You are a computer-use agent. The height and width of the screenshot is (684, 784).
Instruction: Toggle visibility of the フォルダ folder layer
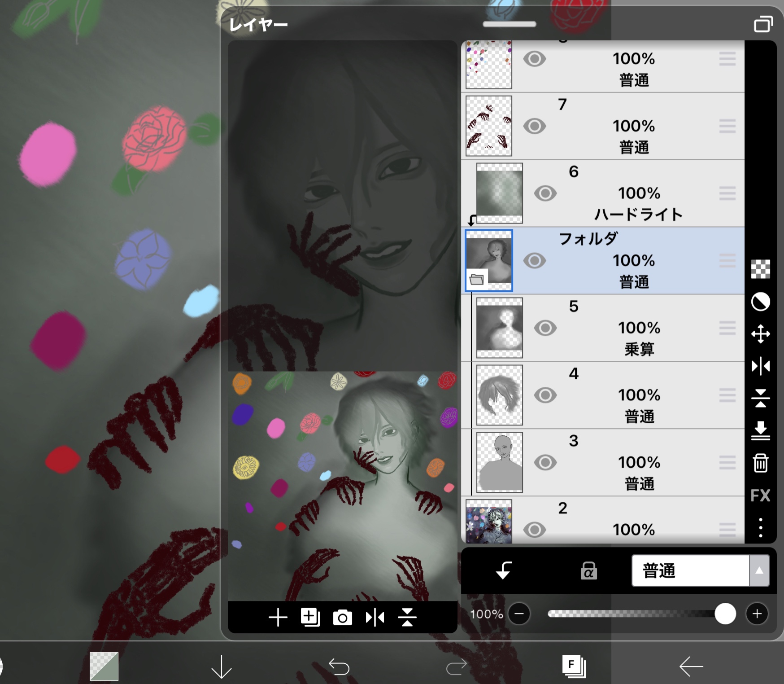pyautogui.click(x=535, y=261)
